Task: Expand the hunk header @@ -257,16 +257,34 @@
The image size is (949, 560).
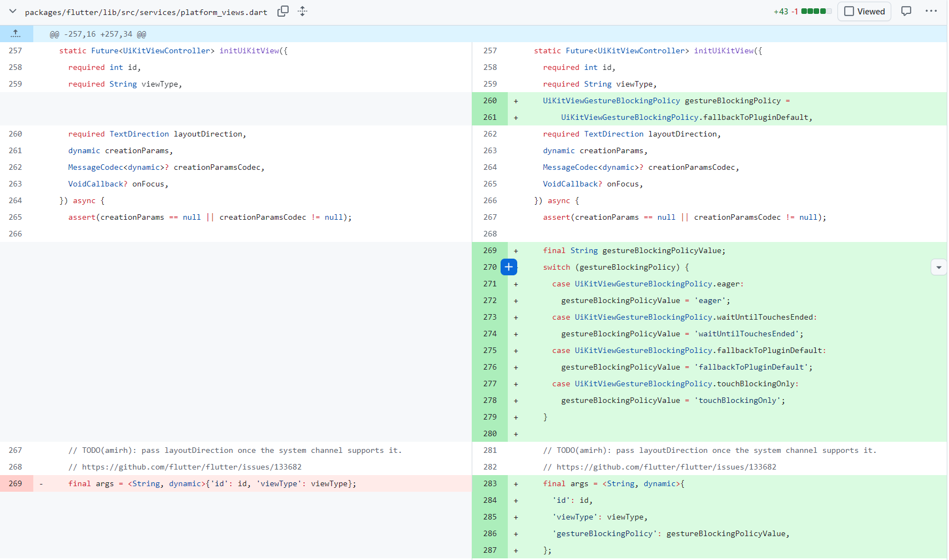Action: coord(97,34)
